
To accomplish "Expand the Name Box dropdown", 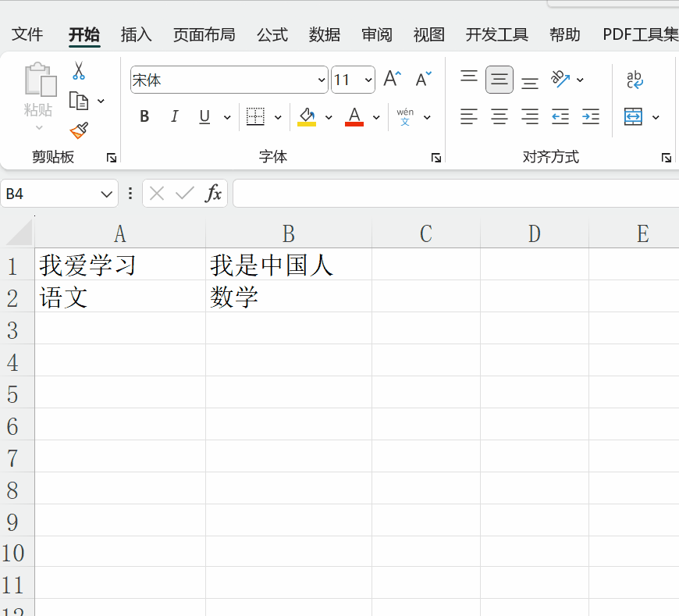I will pos(106,194).
